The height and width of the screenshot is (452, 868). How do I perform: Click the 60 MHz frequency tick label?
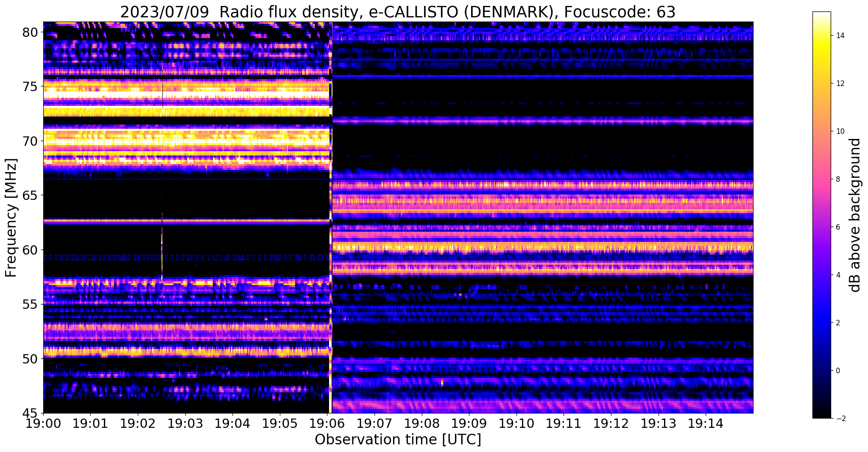pyautogui.click(x=31, y=250)
